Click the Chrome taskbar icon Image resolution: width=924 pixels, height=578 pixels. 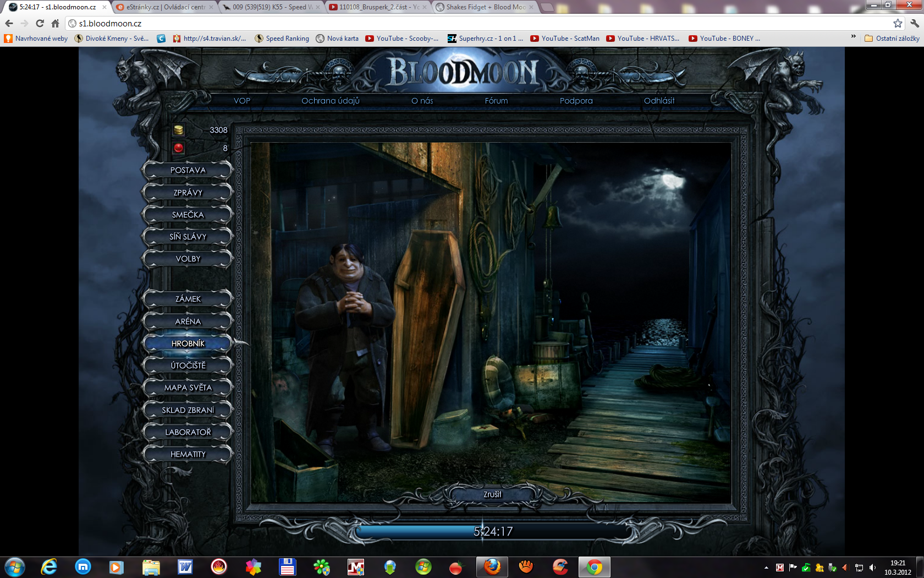point(594,567)
